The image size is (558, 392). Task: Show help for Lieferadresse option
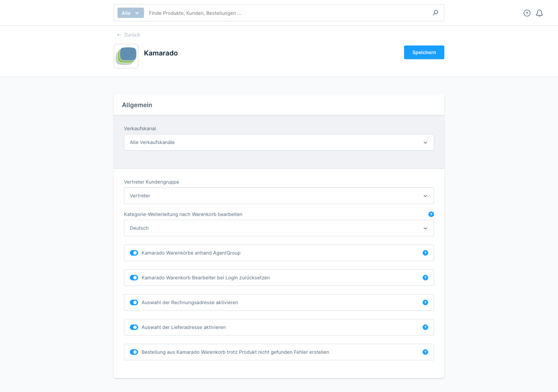pos(425,327)
